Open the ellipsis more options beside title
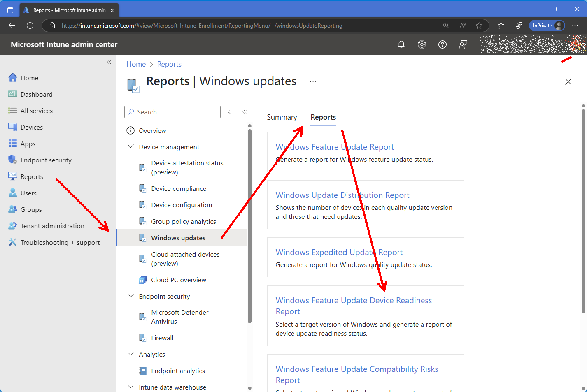 pos(313,81)
